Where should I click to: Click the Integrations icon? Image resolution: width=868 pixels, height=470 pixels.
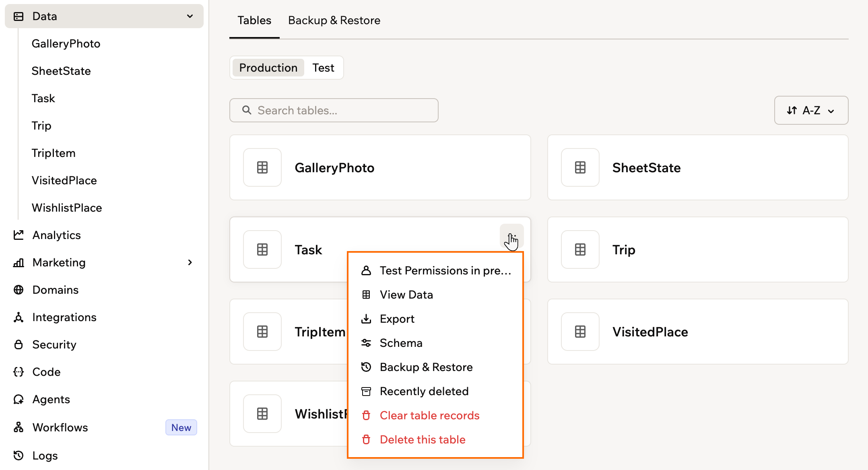tap(19, 317)
